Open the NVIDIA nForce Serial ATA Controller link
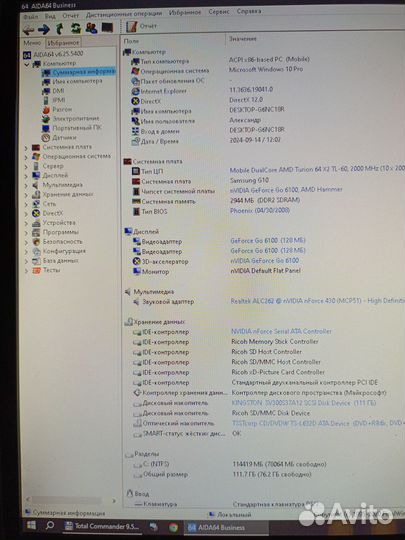 [x=281, y=331]
